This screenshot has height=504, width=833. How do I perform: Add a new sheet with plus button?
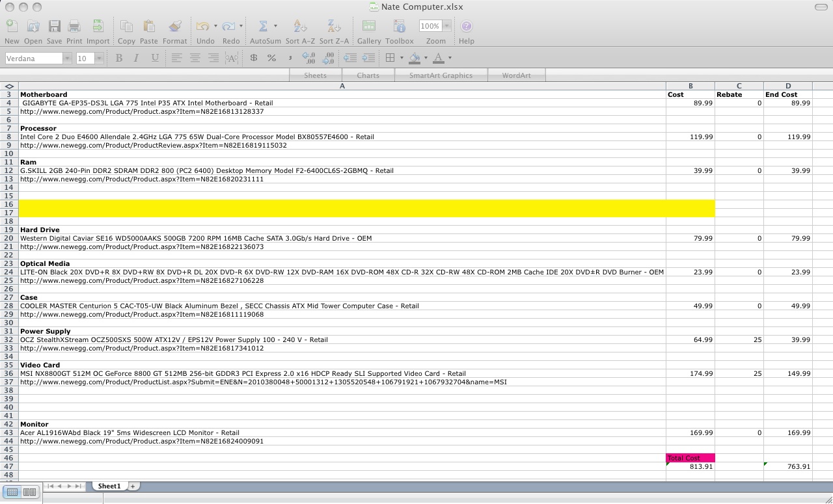[x=133, y=486]
